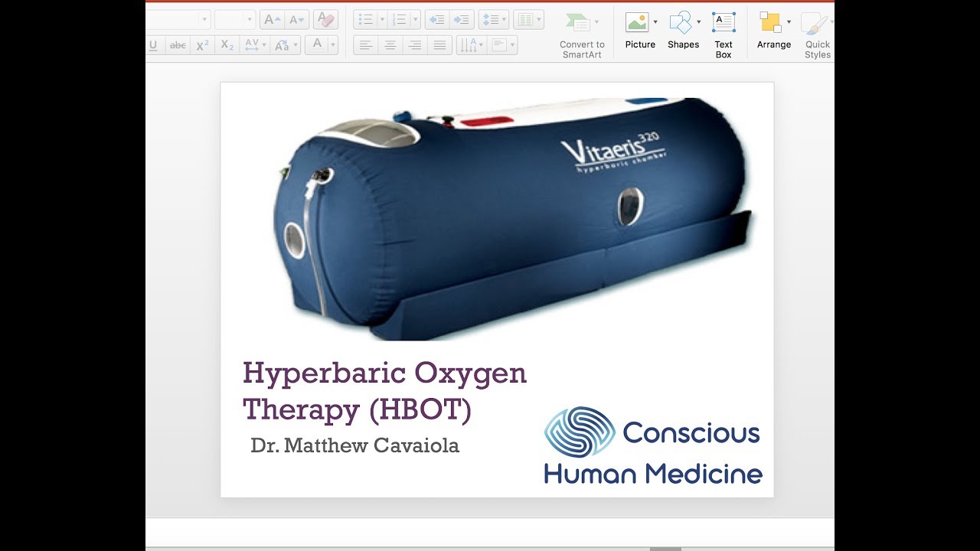The image size is (980, 551).
Task: Apply numbered list formatting
Action: (398, 20)
